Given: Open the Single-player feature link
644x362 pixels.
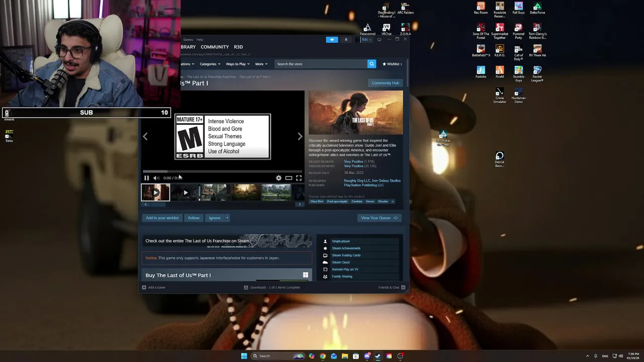Looking at the screenshot, I should tap(341, 241).
